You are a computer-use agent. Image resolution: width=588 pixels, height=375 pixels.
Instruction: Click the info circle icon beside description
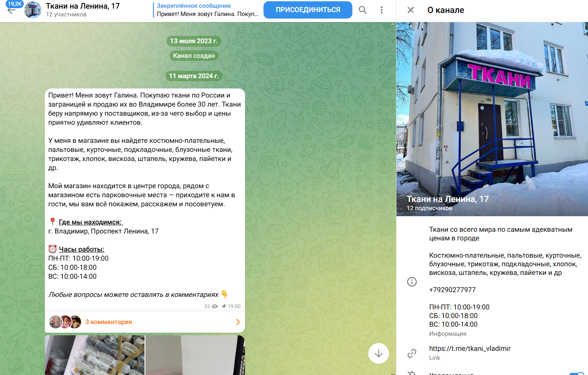pyautogui.click(x=412, y=282)
